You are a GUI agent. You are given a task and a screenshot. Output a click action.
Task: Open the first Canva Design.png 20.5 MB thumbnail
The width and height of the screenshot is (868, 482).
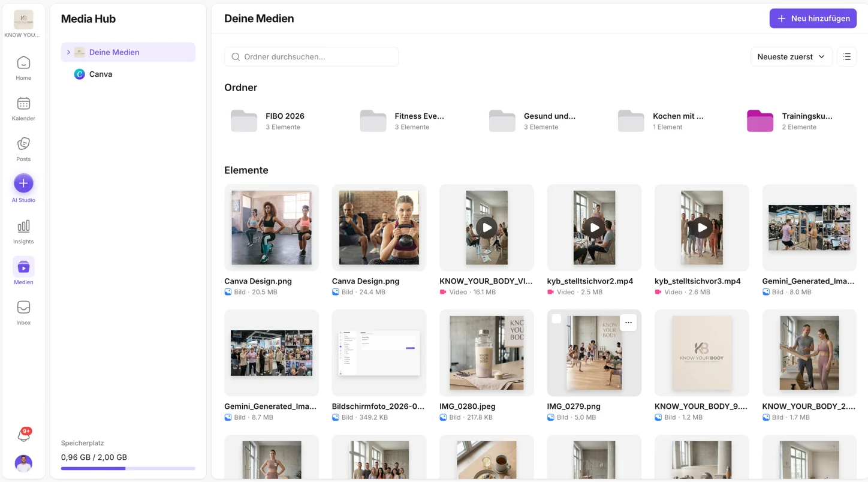click(x=272, y=228)
